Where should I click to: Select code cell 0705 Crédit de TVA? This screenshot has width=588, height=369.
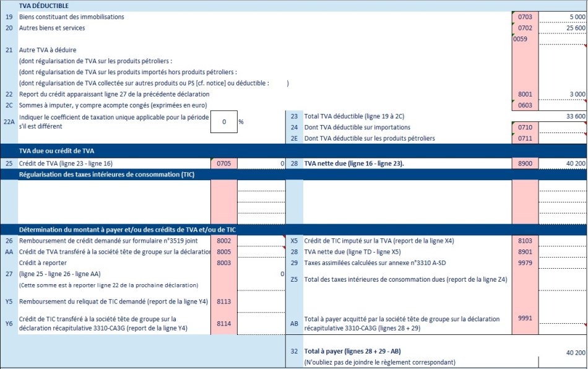coord(223,163)
